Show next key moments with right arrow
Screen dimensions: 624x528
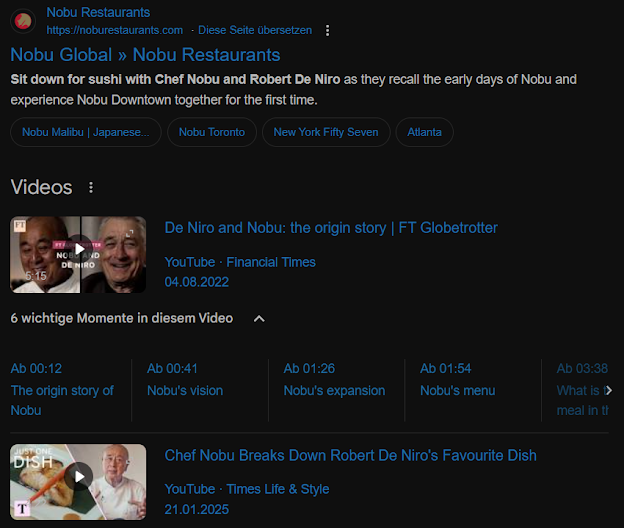608,391
